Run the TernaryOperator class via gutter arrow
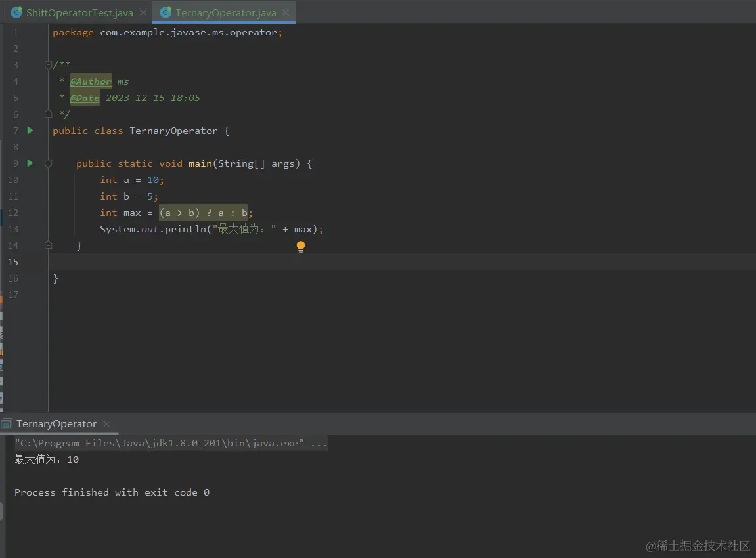756x558 pixels. 30,130
